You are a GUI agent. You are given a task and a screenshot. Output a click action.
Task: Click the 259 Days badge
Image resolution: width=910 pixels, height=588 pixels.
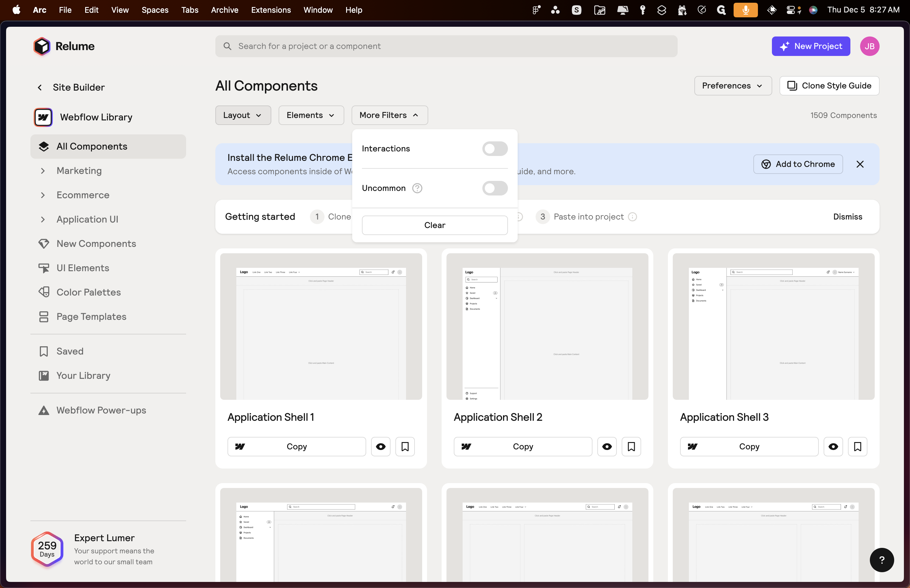pyautogui.click(x=47, y=549)
